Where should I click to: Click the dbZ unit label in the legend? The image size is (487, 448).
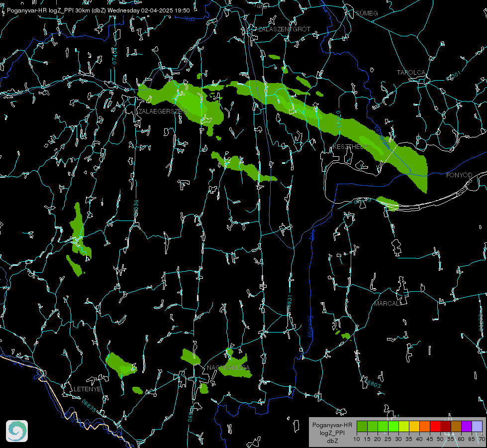[x=332, y=441]
